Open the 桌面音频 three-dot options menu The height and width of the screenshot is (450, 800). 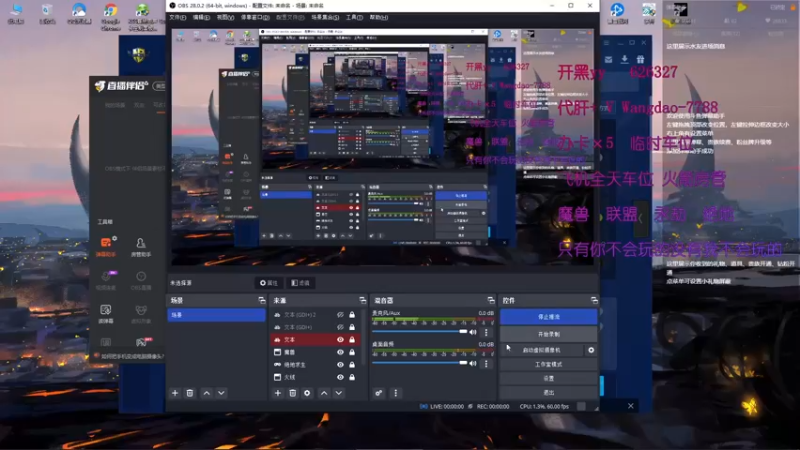(x=486, y=364)
